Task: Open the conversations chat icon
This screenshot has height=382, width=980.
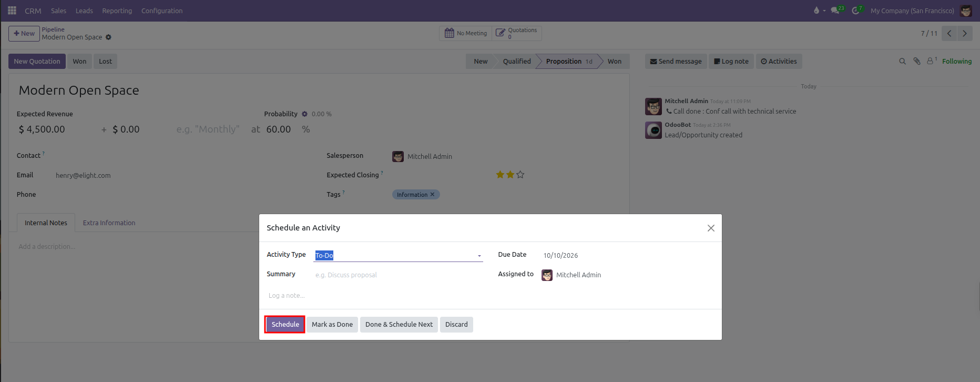Action: point(835,11)
